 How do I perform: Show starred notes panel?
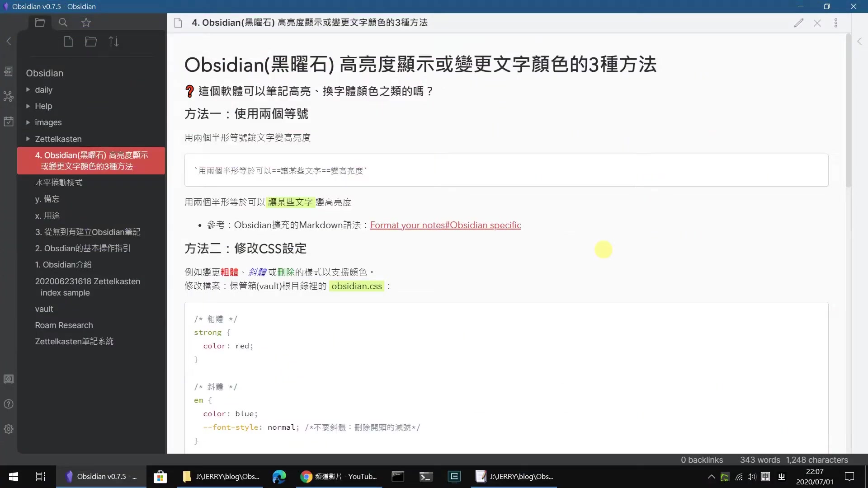click(x=86, y=22)
